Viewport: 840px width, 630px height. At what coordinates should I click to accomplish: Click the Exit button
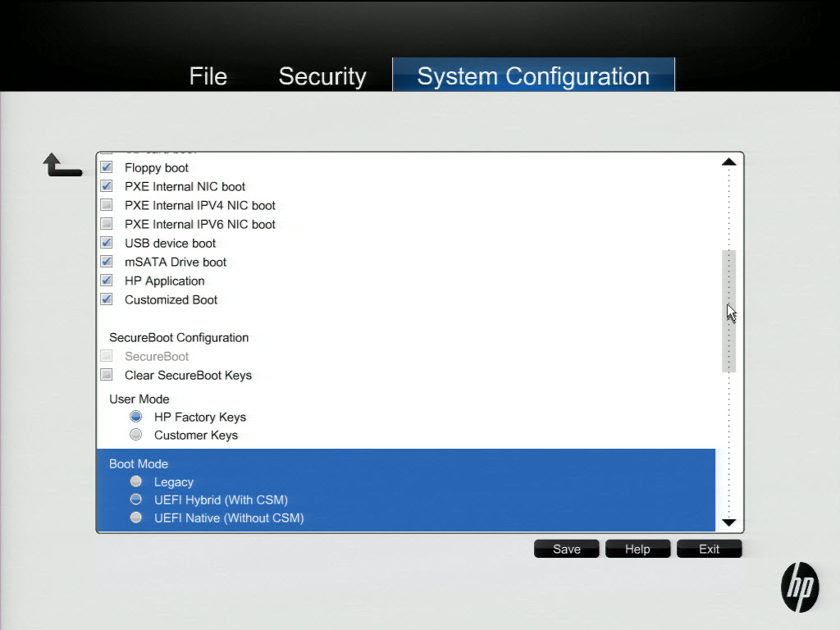tap(709, 549)
